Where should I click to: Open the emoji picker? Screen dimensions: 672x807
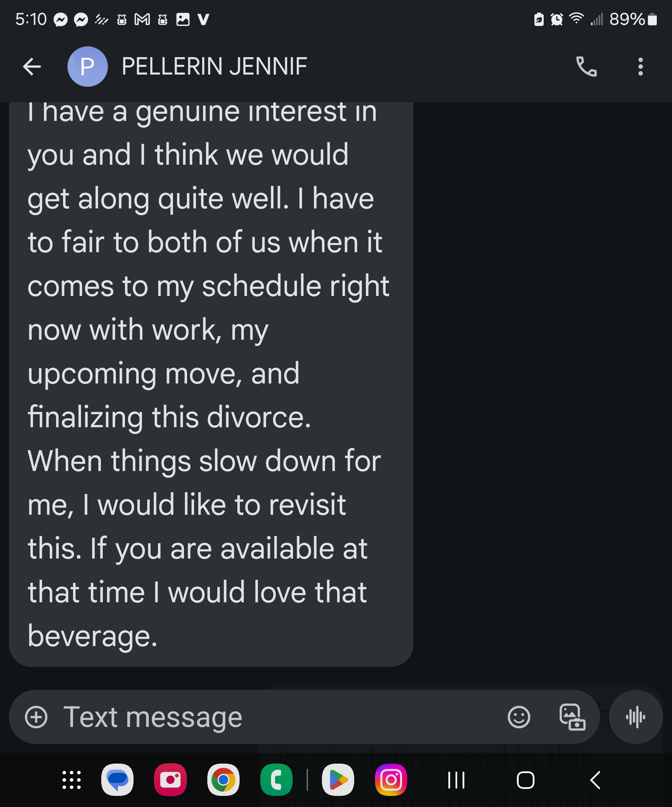point(519,717)
